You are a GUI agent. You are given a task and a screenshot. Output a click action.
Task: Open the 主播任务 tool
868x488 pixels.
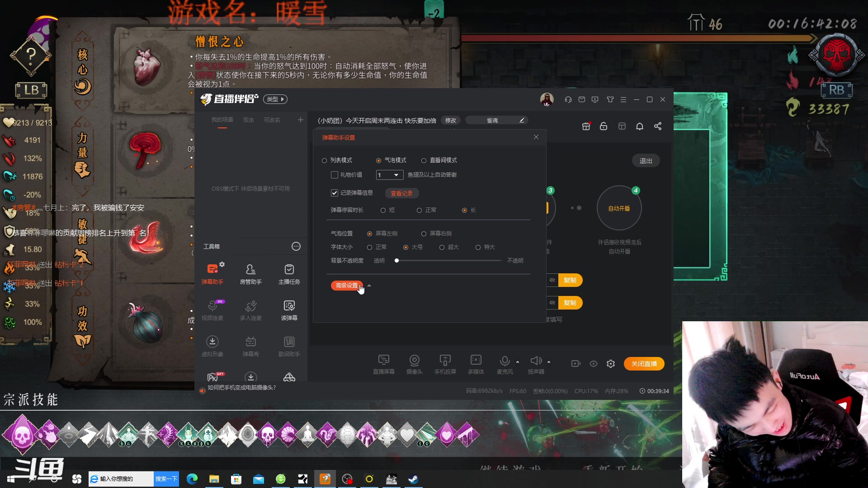coord(289,273)
